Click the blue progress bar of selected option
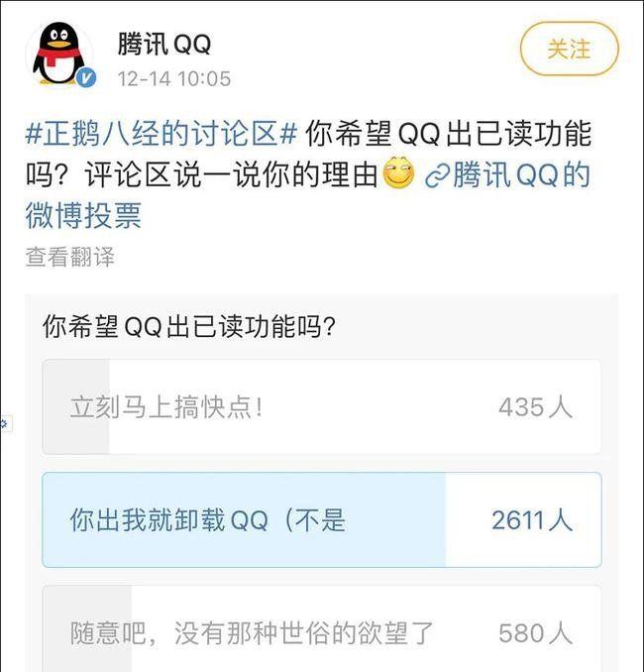The width and height of the screenshot is (644, 672). pos(244,519)
